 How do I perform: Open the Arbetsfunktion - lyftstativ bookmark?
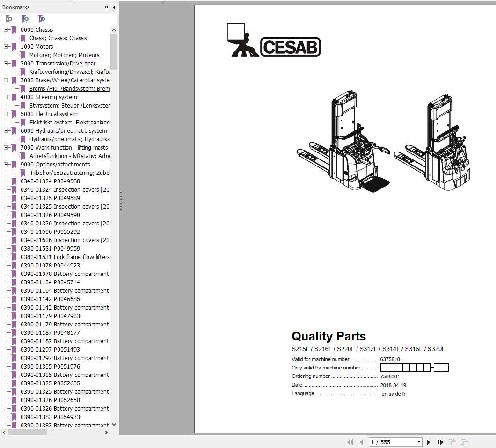70,156
